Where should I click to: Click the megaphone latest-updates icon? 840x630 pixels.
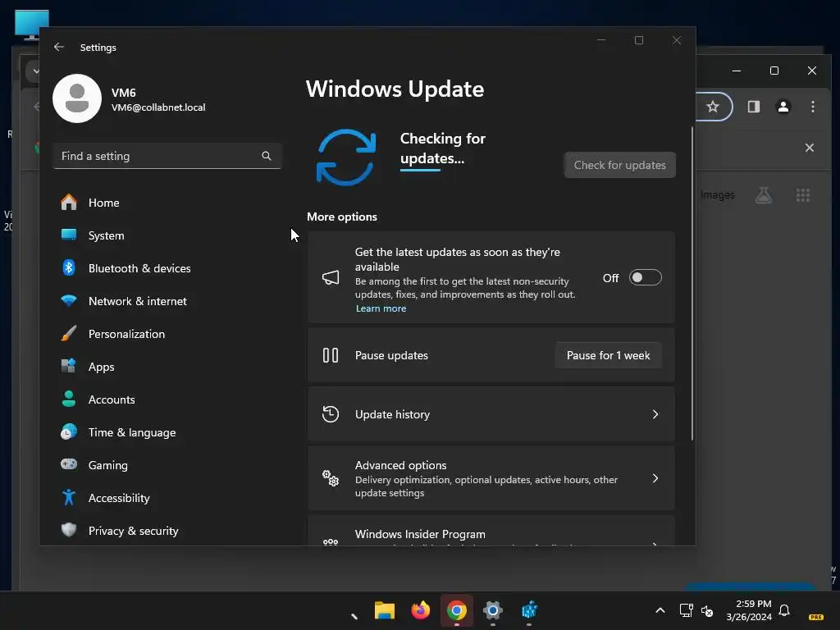click(331, 277)
